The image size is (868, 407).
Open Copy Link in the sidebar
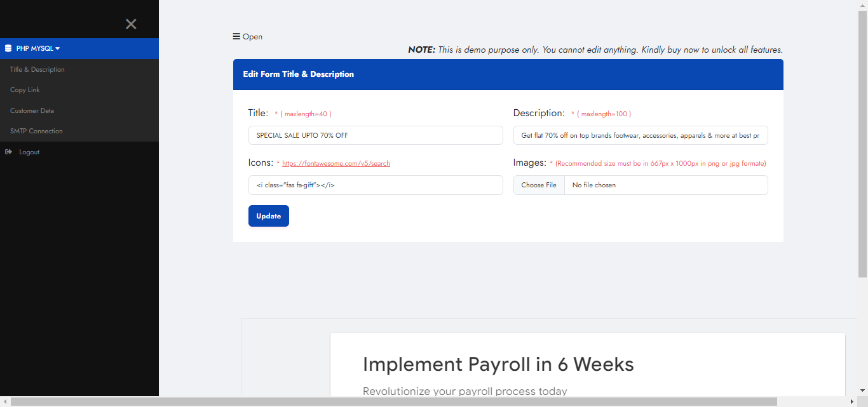point(24,90)
